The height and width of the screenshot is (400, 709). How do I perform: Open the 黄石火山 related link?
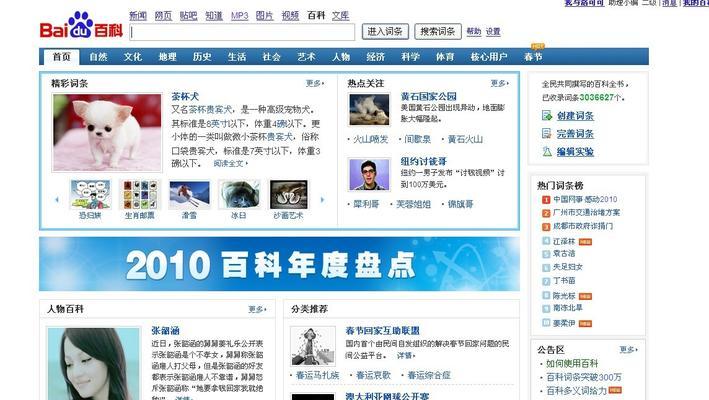coord(465,139)
